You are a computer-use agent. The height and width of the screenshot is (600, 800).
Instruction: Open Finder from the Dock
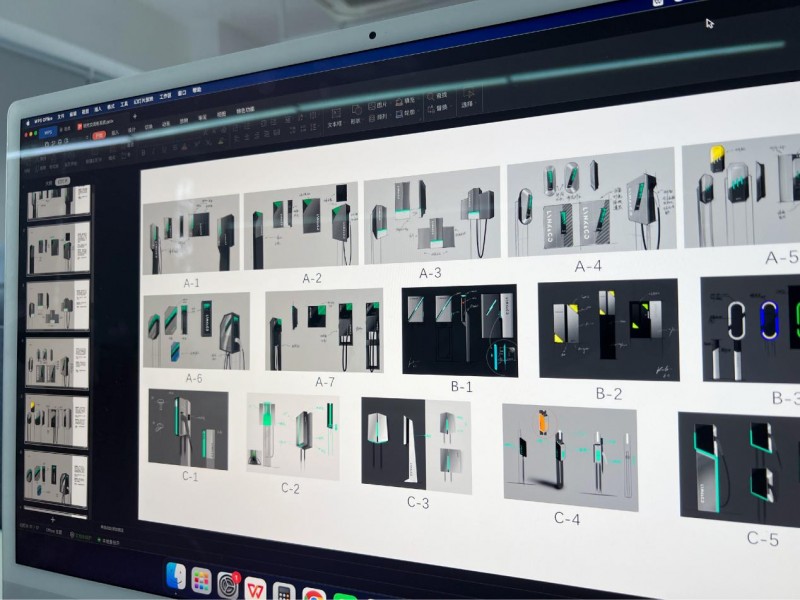[177, 576]
